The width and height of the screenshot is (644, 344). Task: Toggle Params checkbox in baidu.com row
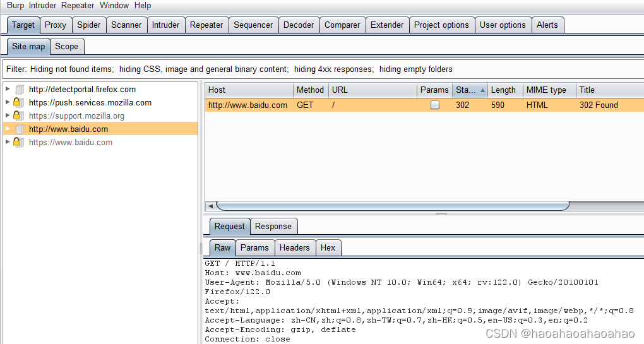pyautogui.click(x=434, y=105)
